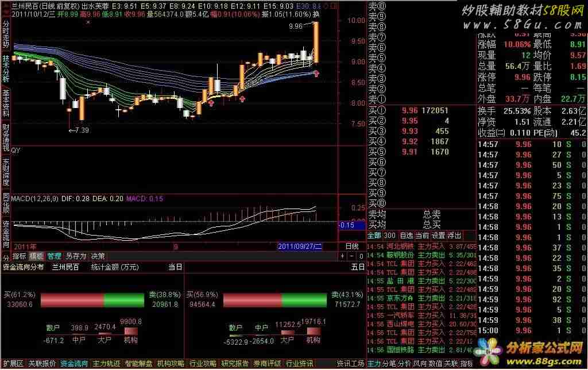Click the QY indicator label
The width and height of the screenshot is (588, 370).
(16, 151)
